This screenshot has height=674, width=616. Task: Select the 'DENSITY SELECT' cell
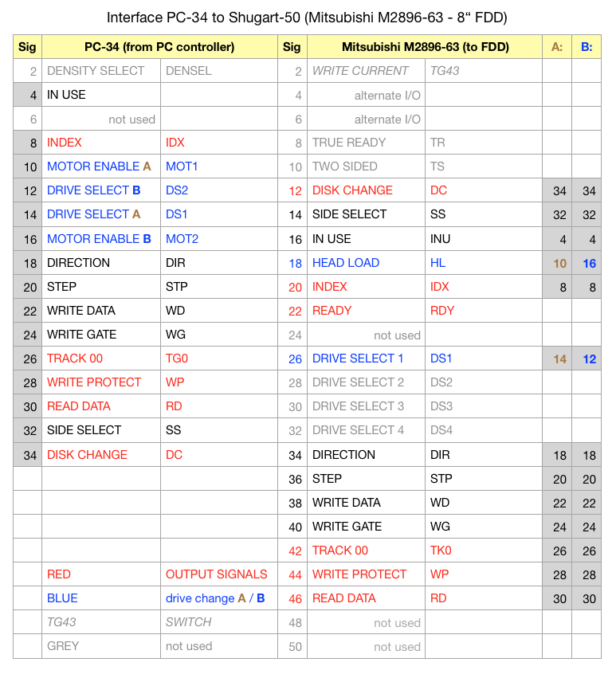coord(101,70)
